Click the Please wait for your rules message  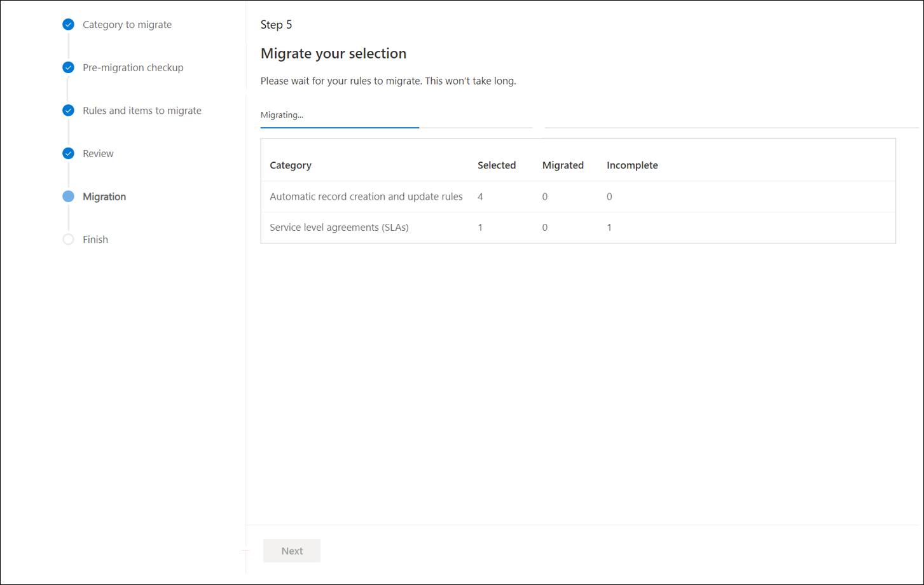[x=388, y=81]
